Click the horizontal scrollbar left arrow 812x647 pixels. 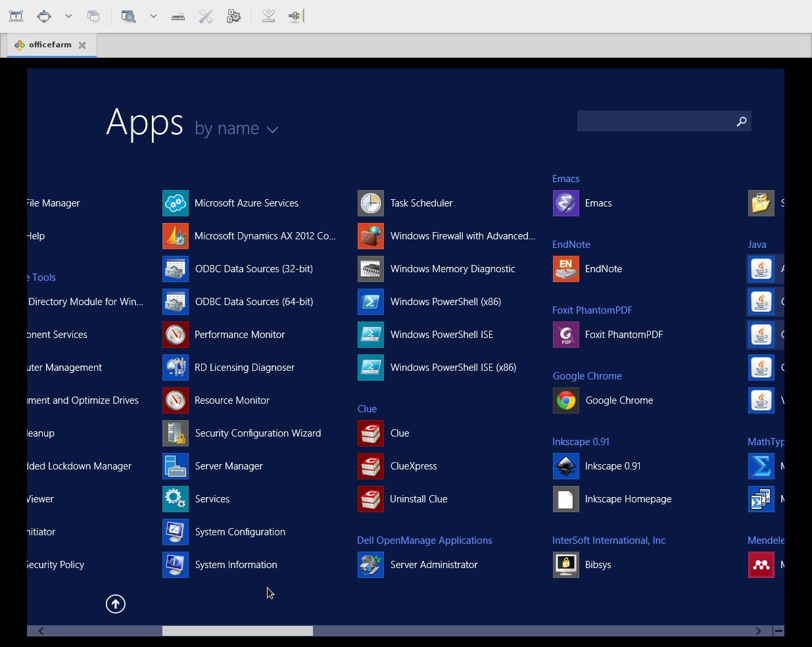(x=41, y=631)
